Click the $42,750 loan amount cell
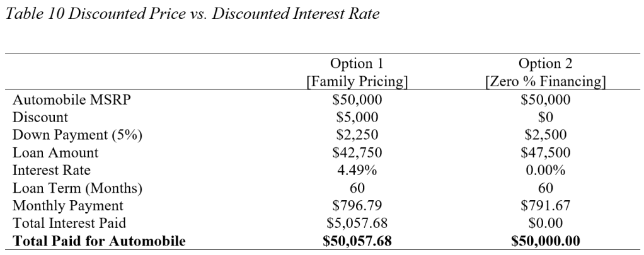The width and height of the screenshot is (644, 255). pyautogui.click(x=357, y=152)
